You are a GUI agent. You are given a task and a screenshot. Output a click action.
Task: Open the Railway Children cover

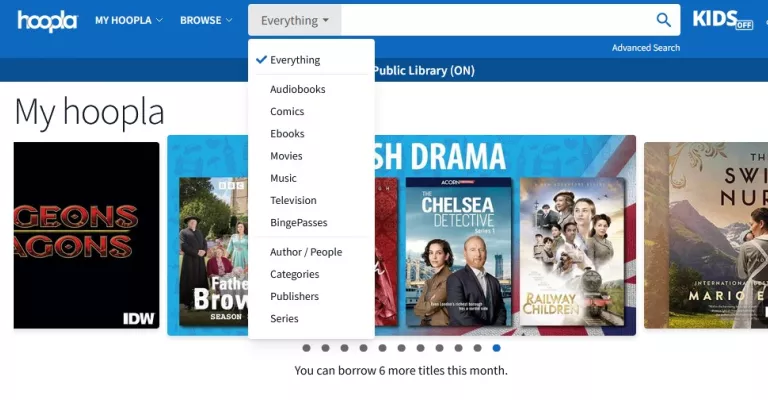pos(572,252)
